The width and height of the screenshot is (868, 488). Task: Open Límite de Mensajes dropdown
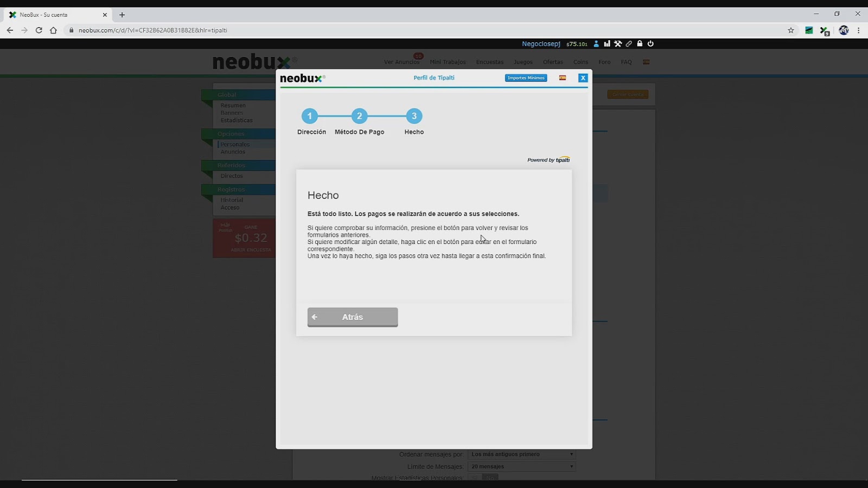[x=522, y=466]
